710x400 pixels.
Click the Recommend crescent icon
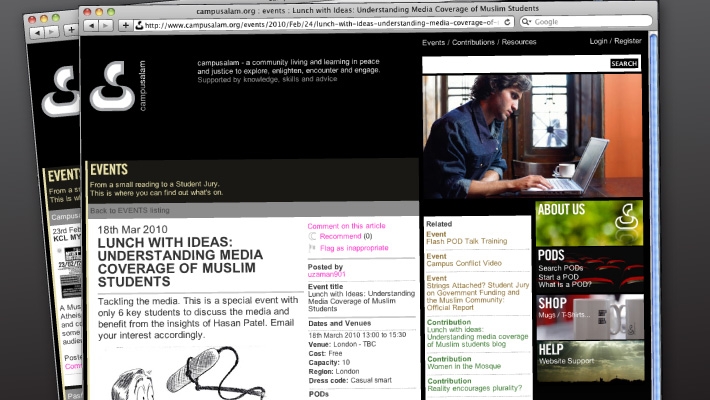point(312,236)
